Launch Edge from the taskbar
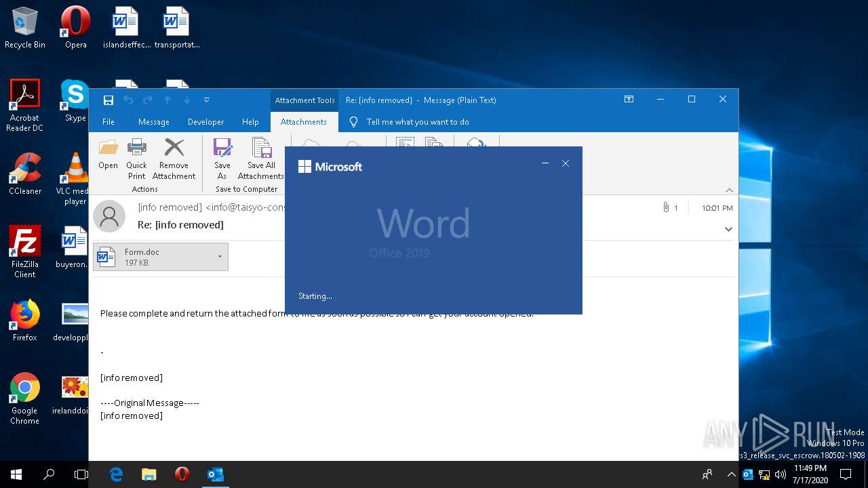Screen dimensions: 868x488 click(x=116, y=474)
